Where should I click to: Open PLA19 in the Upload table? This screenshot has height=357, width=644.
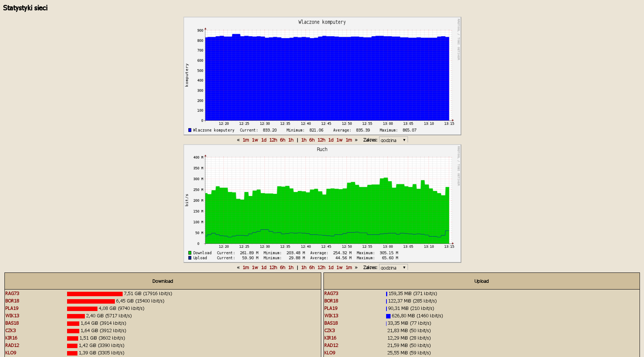331,308
